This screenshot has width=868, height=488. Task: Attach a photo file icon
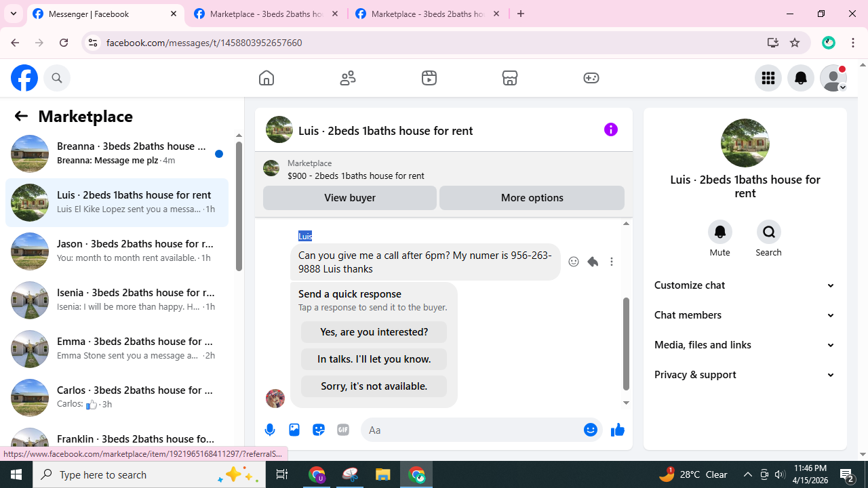[294, 430]
